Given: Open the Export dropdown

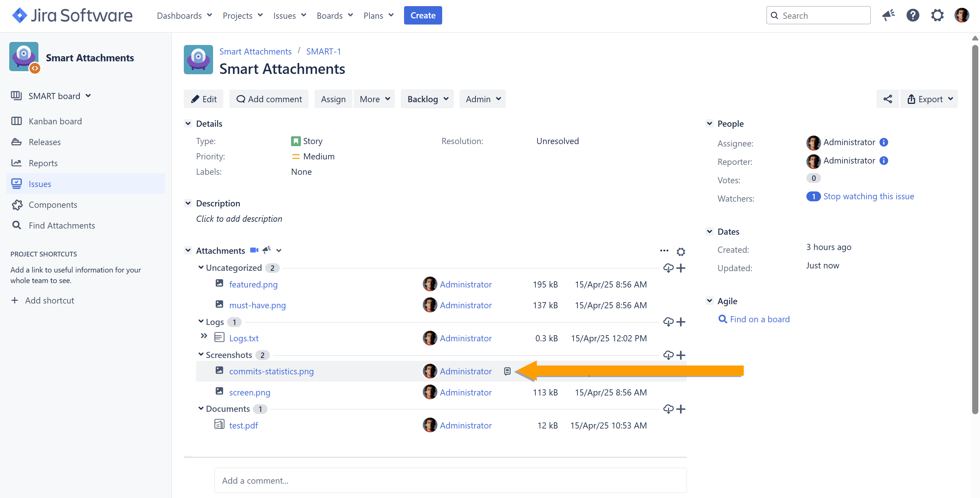Looking at the screenshot, I should coord(929,99).
